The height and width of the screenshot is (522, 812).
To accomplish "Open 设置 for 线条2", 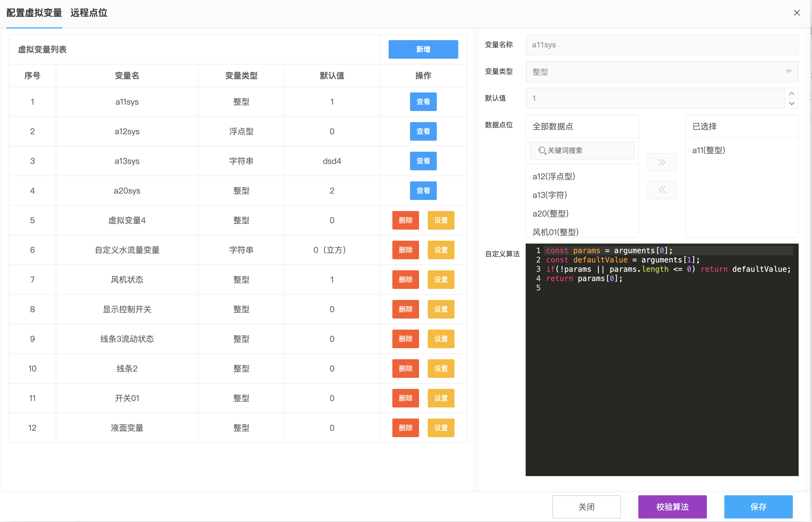I will pos(441,369).
